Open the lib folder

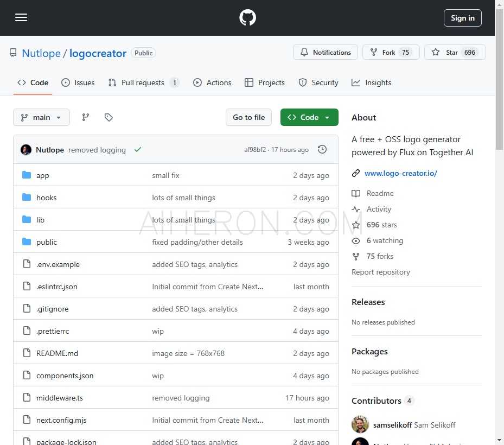pyautogui.click(x=40, y=220)
